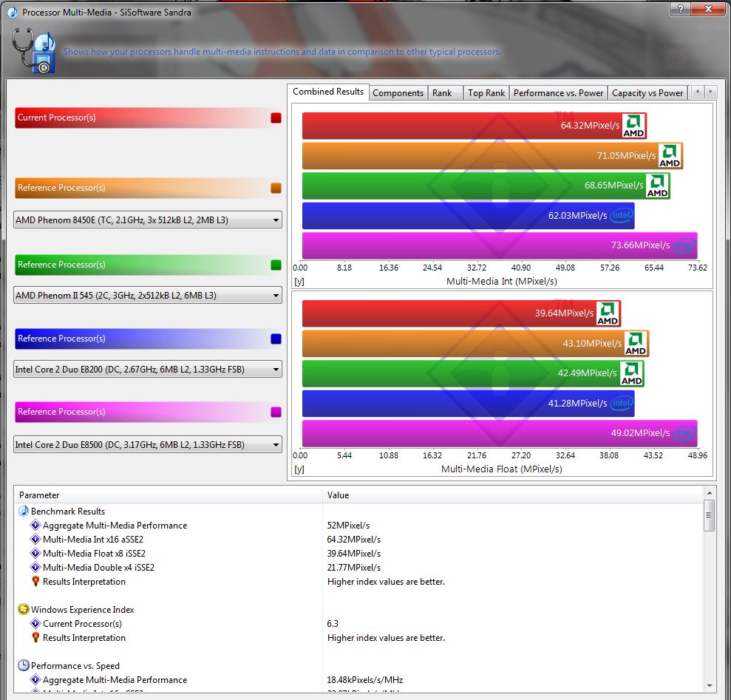731x700 pixels.
Task: Click the Intel logo on the 62.03MPixel/s bar
Action: [x=622, y=215]
